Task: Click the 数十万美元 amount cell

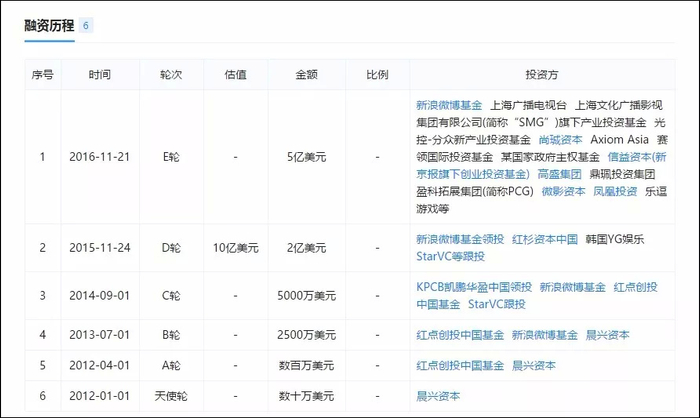Action: 307,396
